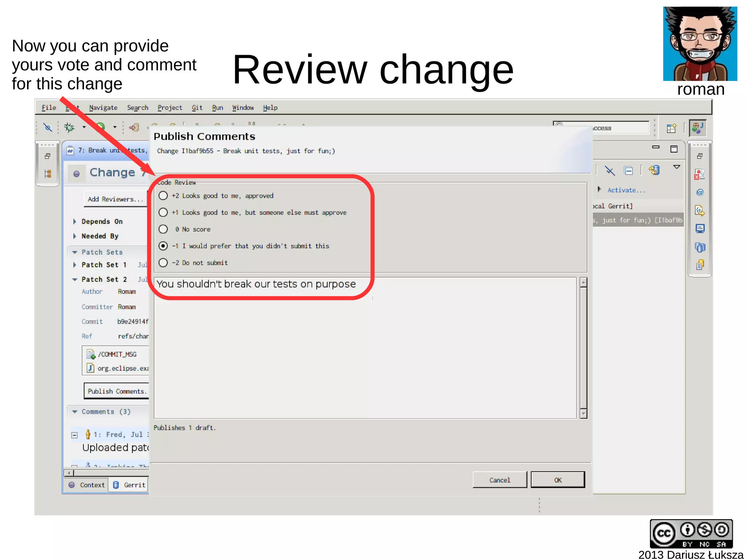Click the Cancel button

pyautogui.click(x=499, y=480)
